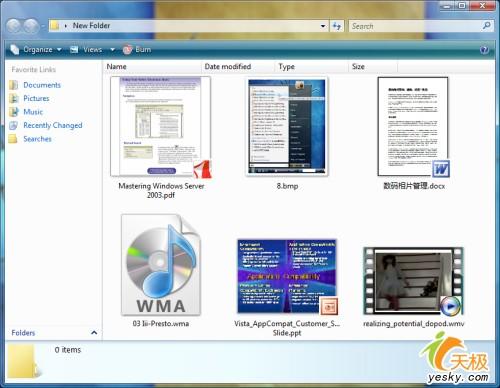
Task: Open the Pictures favorite link
Action: pos(36,98)
